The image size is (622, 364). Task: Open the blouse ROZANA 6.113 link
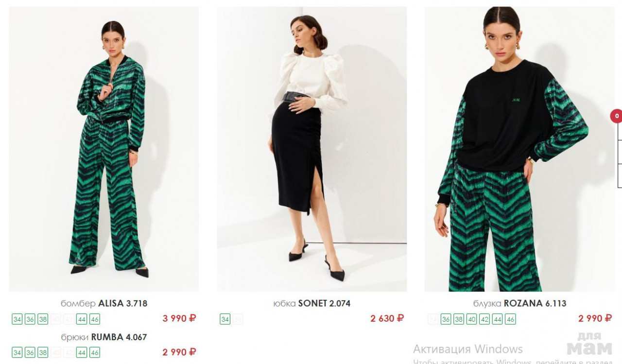click(519, 304)
